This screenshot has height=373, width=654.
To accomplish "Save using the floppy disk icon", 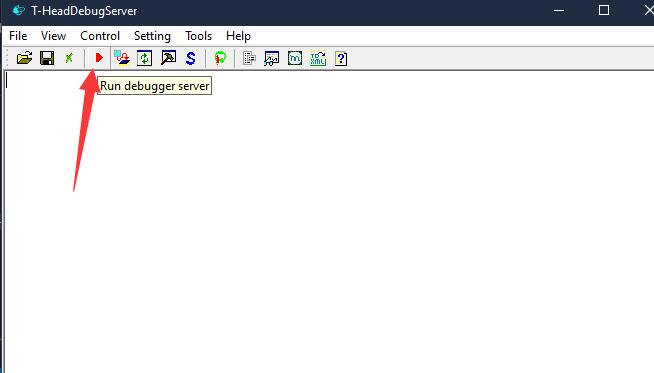I will pyautogui.click(x=47, y=58).
